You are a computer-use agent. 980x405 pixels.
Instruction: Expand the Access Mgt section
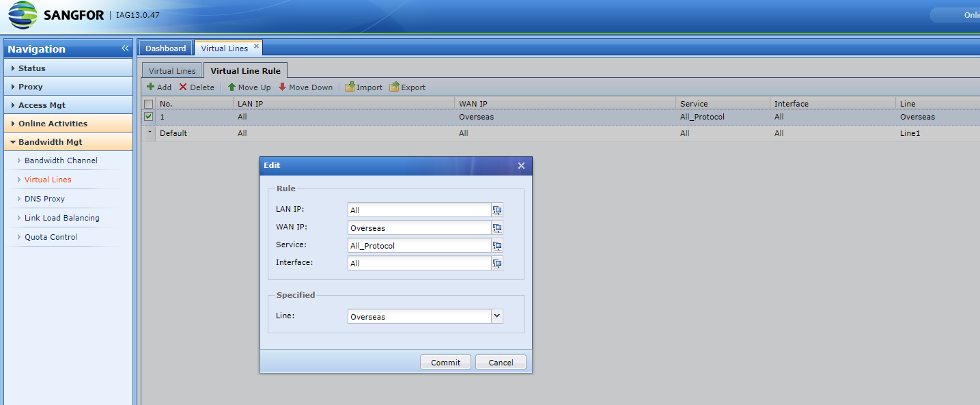click(68, 105)
